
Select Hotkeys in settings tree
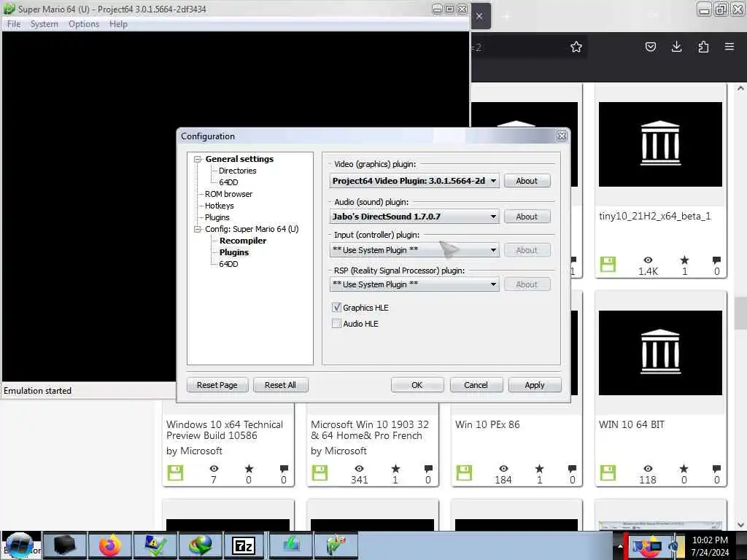pos(219,206)
